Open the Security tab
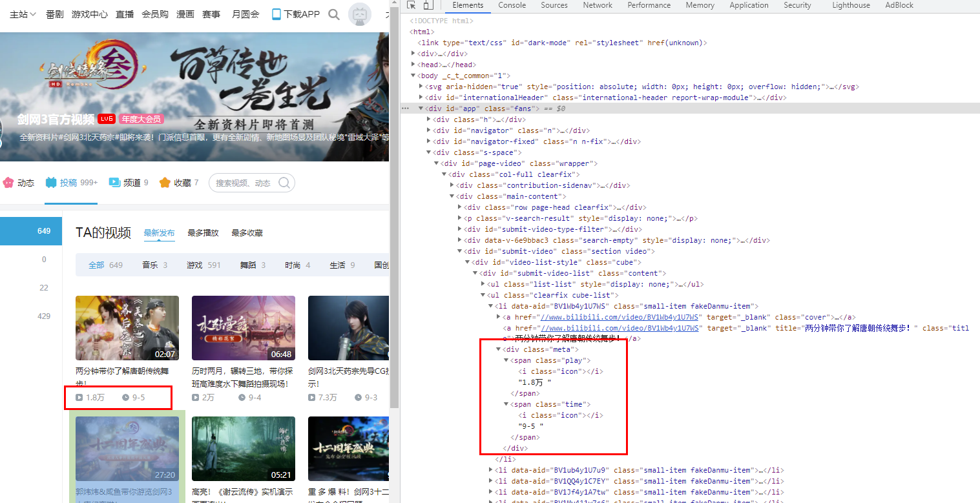Image resolution: width=980 pixels, height=503 pixels. (x=797, y=5)
